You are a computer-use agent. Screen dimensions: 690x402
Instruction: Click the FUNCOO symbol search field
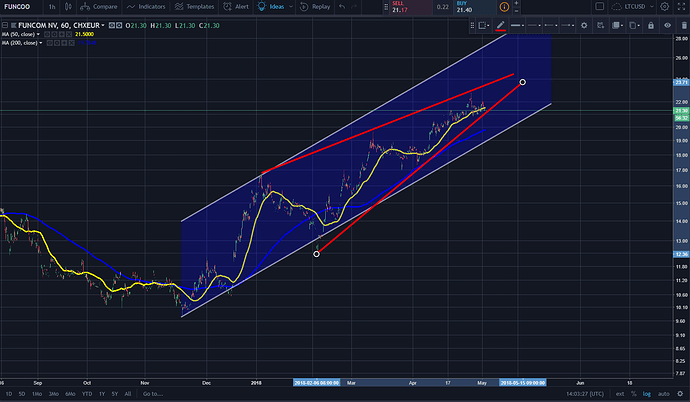[x=21, y=7]
